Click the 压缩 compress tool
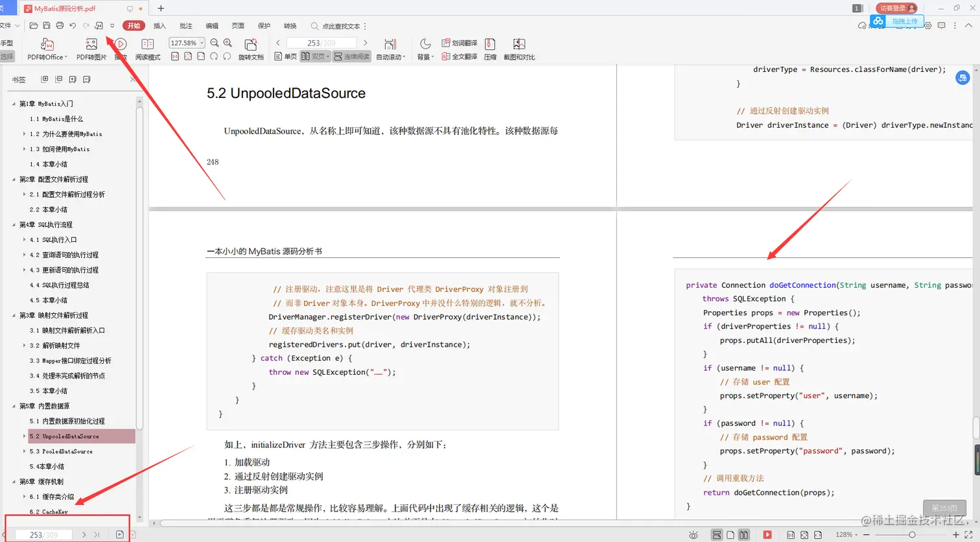The height and width of the screenshot is (542, 980). (490, 49)
